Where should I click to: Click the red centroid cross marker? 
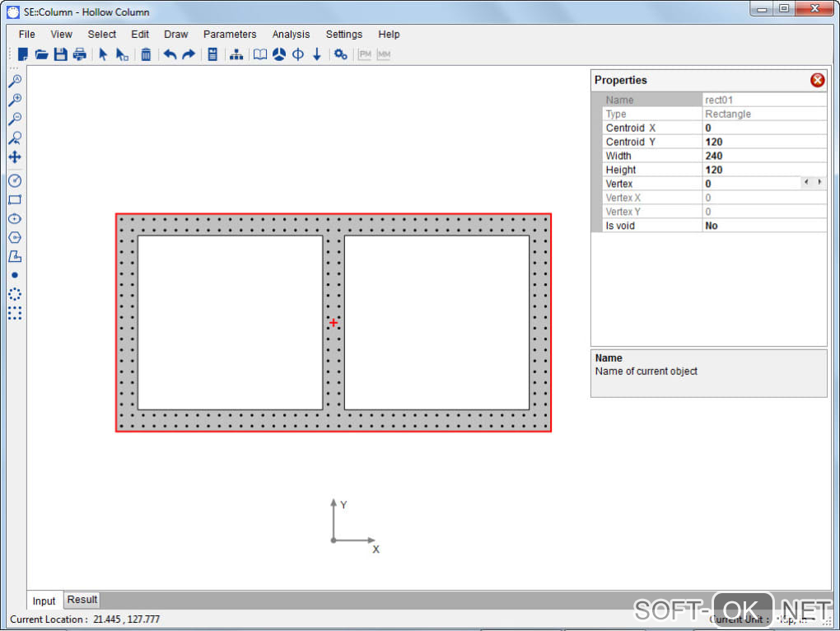click(x=334, y=322)
